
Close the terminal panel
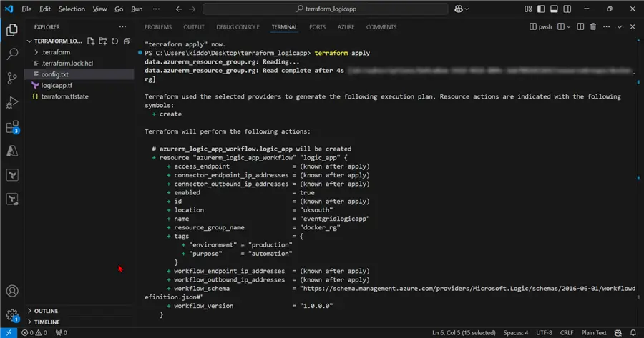(633, 26)
